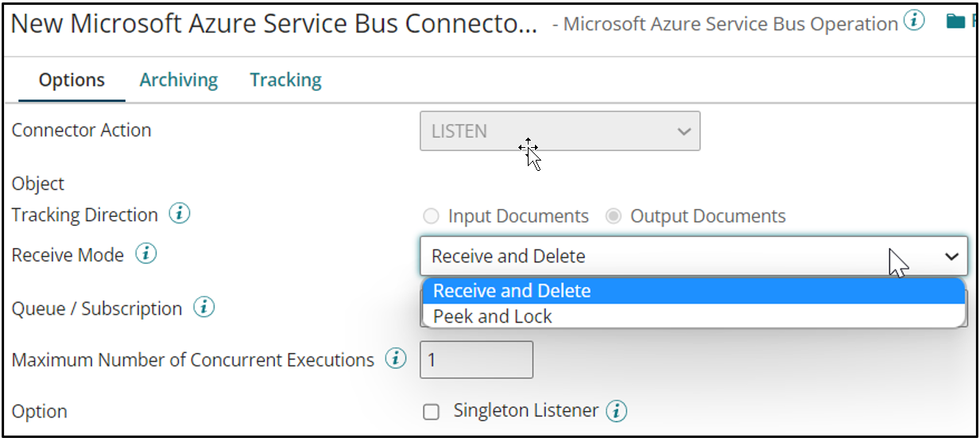Click the Microsoft Azure Service Bus Operation label
980x438 pixels.
pos(730,24)
